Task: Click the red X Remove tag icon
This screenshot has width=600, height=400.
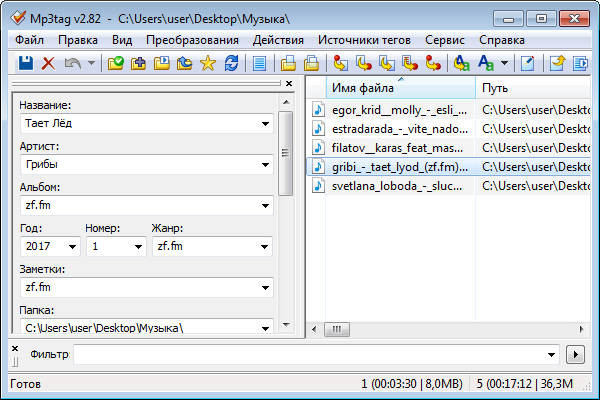Action: pyautogui.click(x=48, y=63)
